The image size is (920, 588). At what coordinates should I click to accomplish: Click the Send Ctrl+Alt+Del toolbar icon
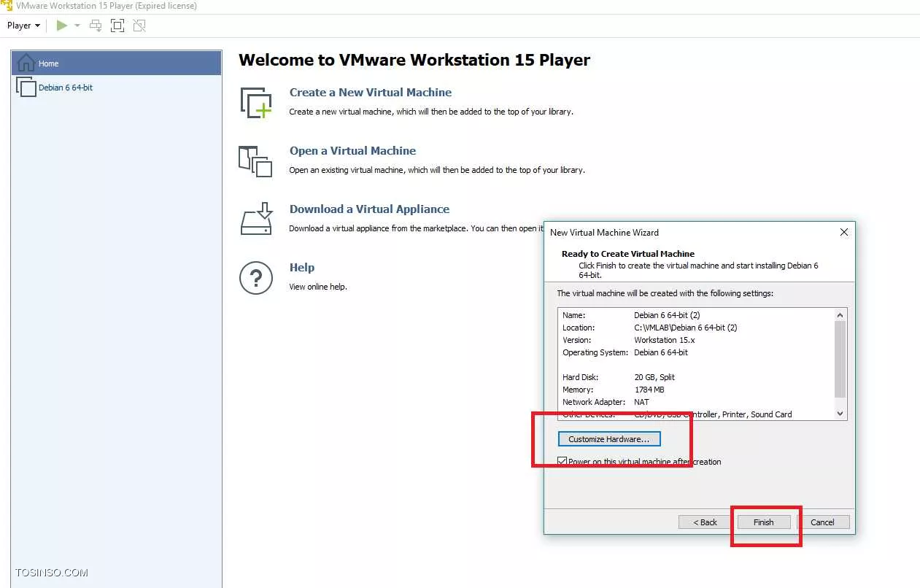tap(96, 26)
